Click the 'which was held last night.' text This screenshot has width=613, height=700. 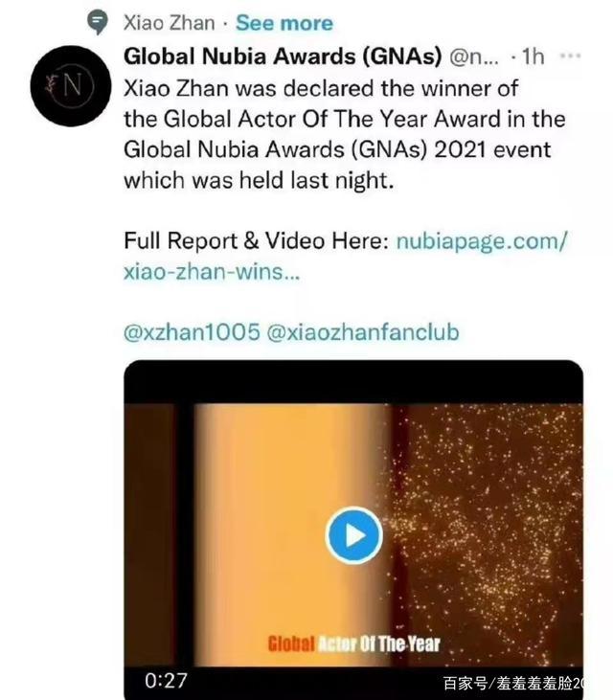point(259,181)
